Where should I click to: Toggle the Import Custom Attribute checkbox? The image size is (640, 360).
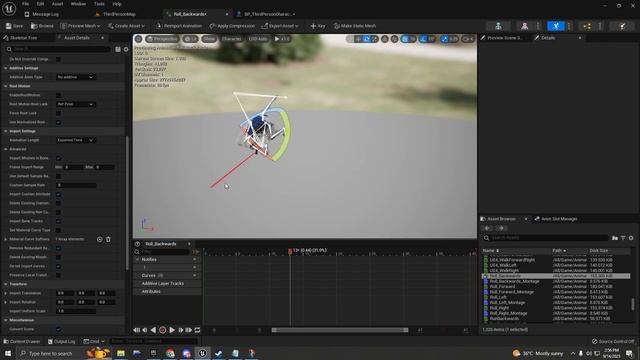(x=58, y=194)
